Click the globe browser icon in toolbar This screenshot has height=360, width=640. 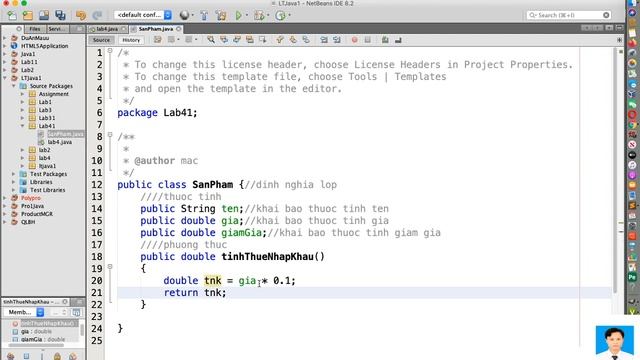click(184, 15)
